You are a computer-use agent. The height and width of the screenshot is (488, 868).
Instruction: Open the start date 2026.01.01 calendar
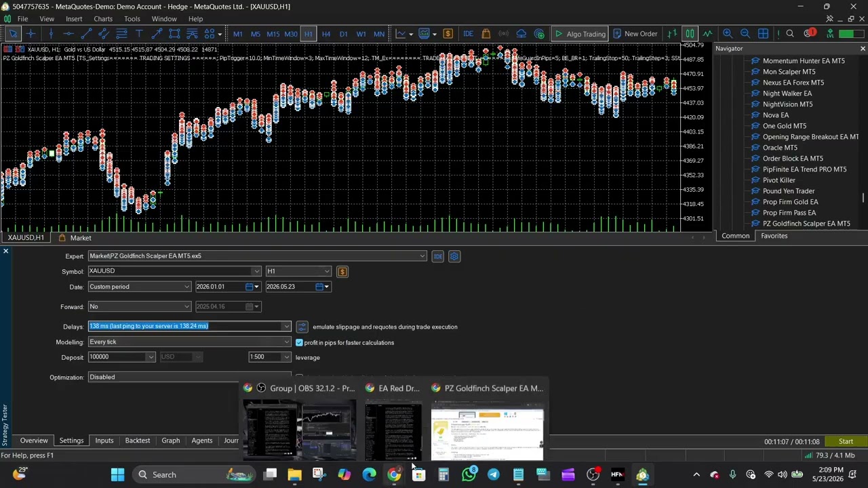[252, 287]
